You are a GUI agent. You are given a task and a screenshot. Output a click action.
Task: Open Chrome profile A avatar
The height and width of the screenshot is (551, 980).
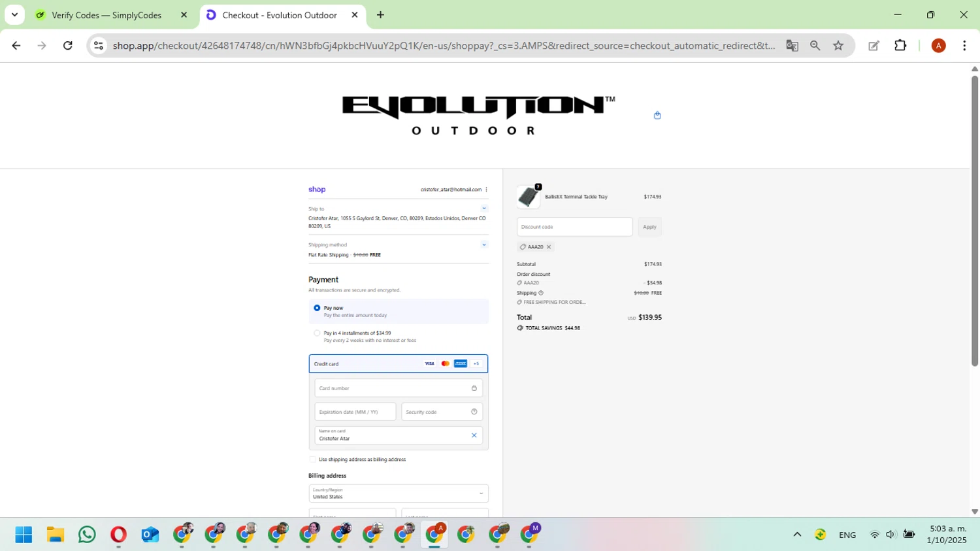[938, 45]
